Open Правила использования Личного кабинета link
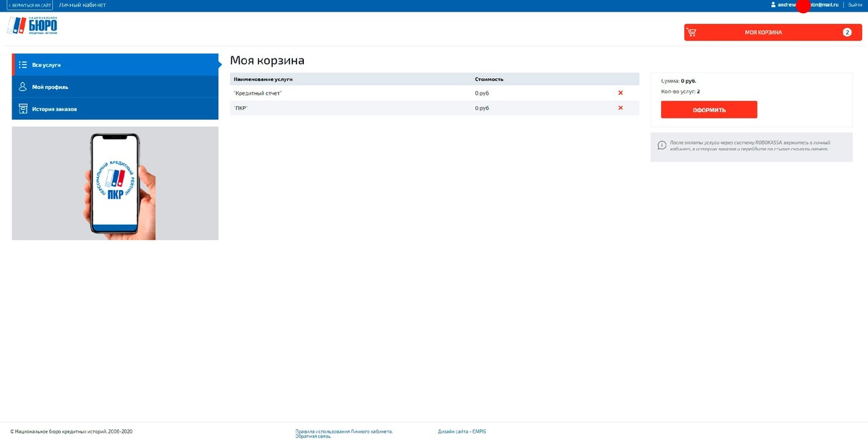The image size is (868, 448). tap(344, 431)
